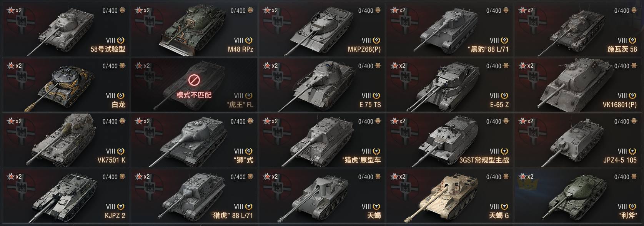Choose the "狮"式 tank

click(194, 140)
